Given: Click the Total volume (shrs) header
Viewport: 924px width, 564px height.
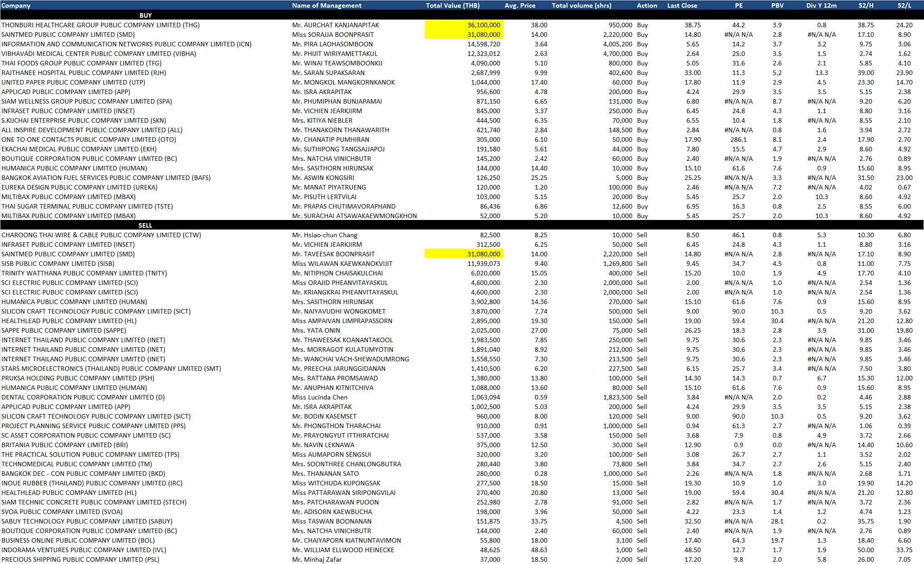Looking at the screenshot, I should [581, 5].
